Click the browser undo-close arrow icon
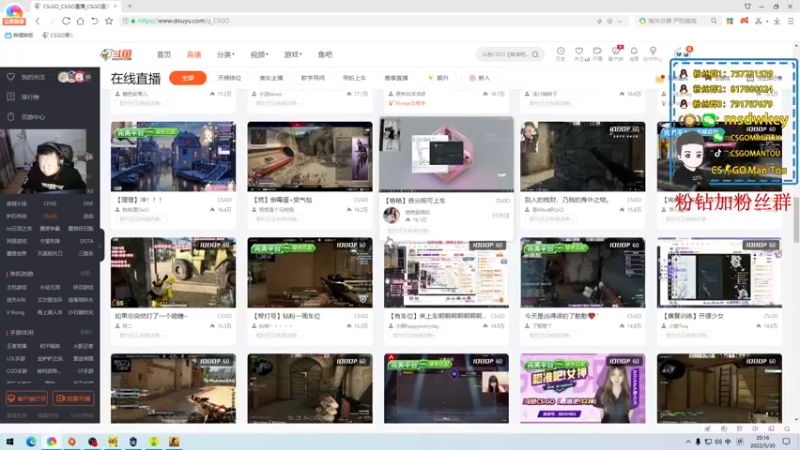 94,21
